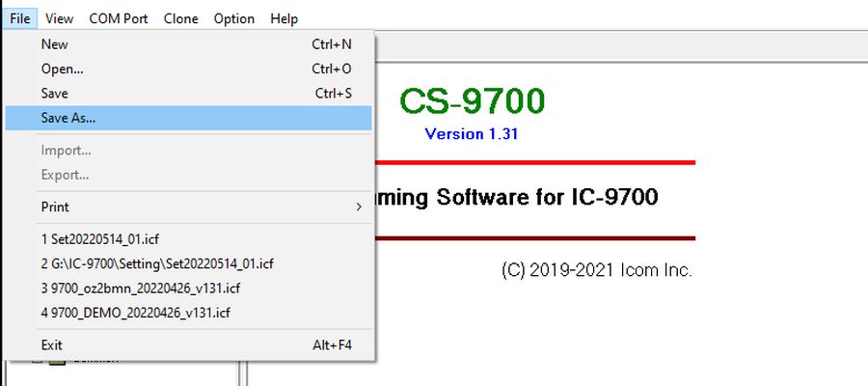Select the highlighted Save As... entry

[x=189, y=118]
